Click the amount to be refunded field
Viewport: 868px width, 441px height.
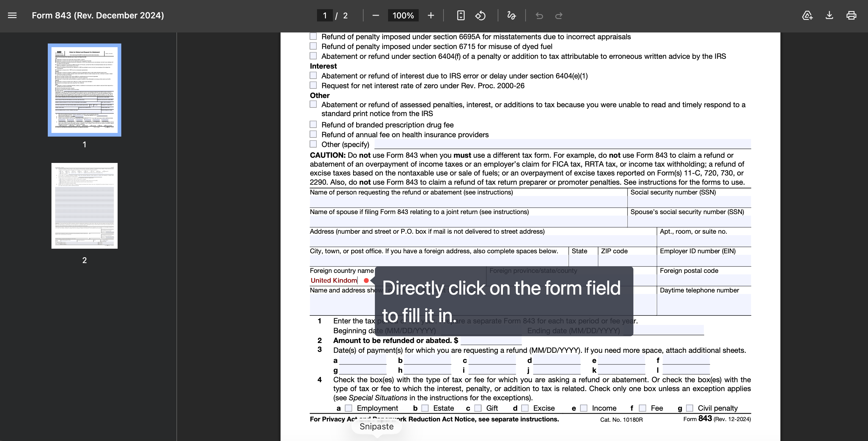point(491,340)
